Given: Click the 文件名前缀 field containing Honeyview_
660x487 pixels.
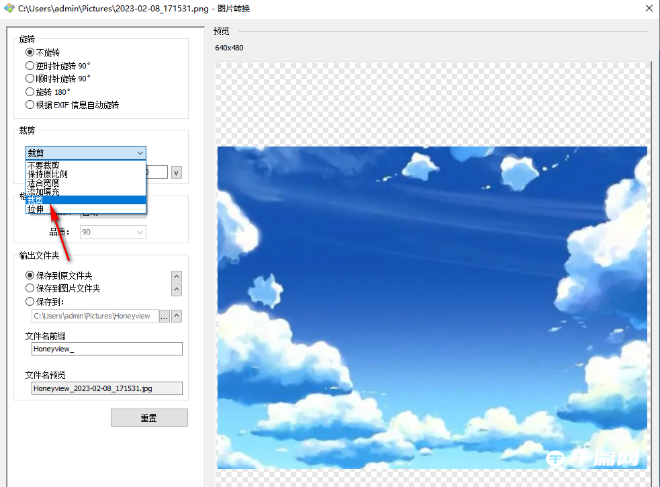Looking at the screenshot, I should [106, 349].
